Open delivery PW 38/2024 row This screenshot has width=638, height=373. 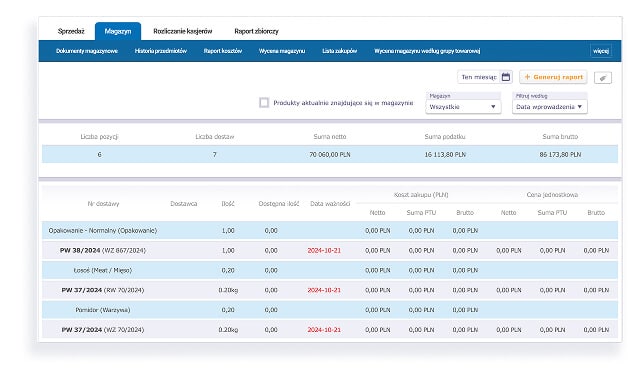click(x=330, y=251)
